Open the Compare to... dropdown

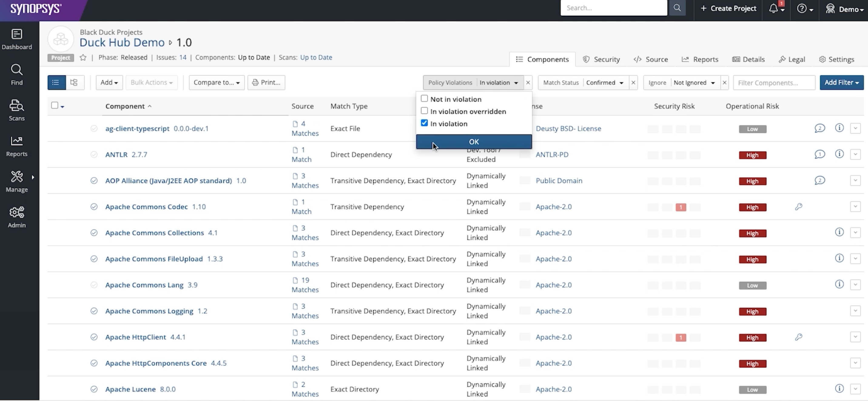click(216, 82)
